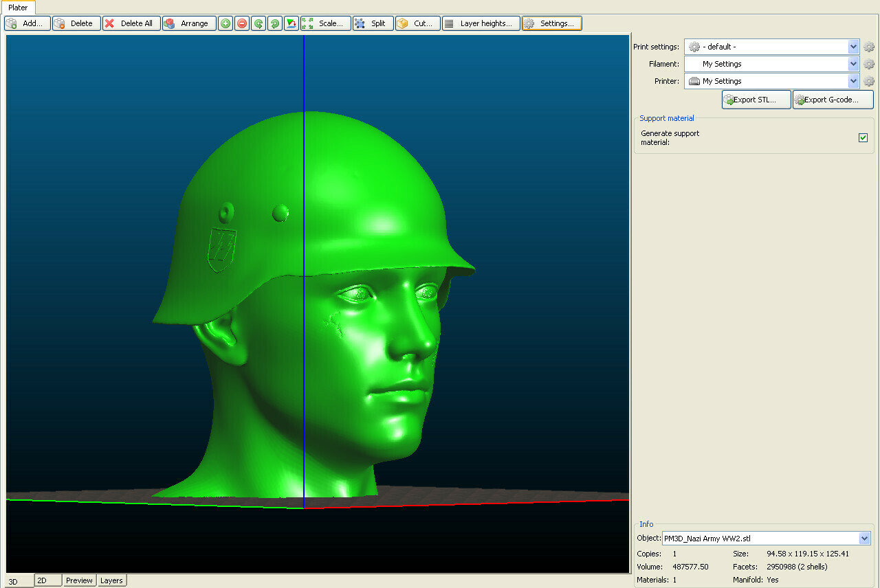
Task: Rotate the model 45 degrees counter-clockwise
Action: 258,23
